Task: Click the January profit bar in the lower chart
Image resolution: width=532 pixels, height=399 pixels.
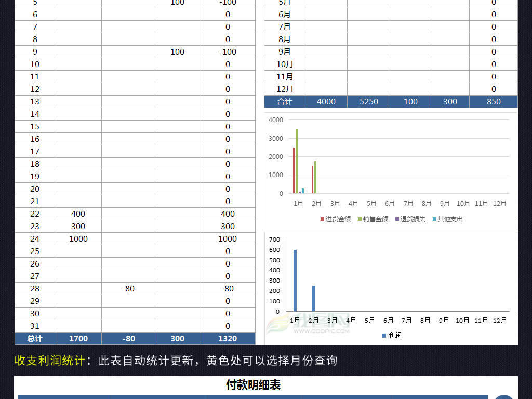Action: pos(295,281)
